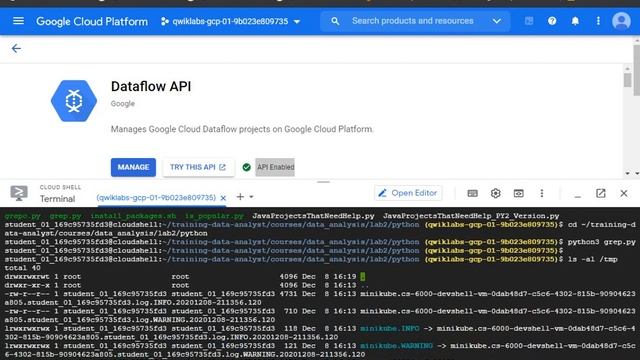Click the API page scroll-down arrow
Screen dimensions: 640x360
pyautogui.click(x=627, y=173)
